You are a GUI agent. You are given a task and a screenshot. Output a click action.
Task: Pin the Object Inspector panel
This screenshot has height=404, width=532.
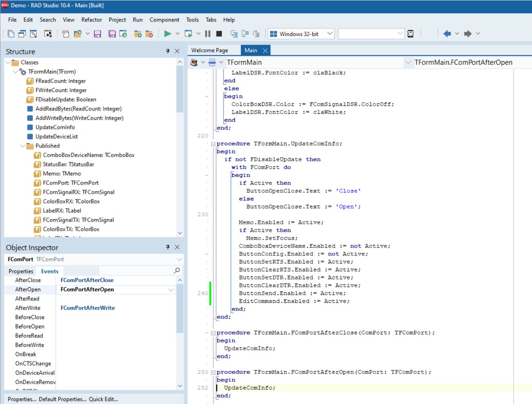coord(168,247)
